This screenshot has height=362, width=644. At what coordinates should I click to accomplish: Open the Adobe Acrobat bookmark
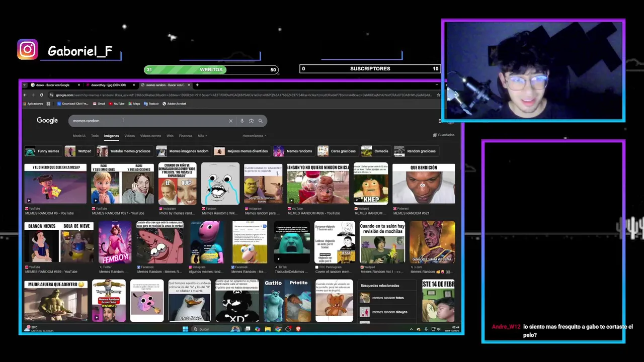pos(174,104)
